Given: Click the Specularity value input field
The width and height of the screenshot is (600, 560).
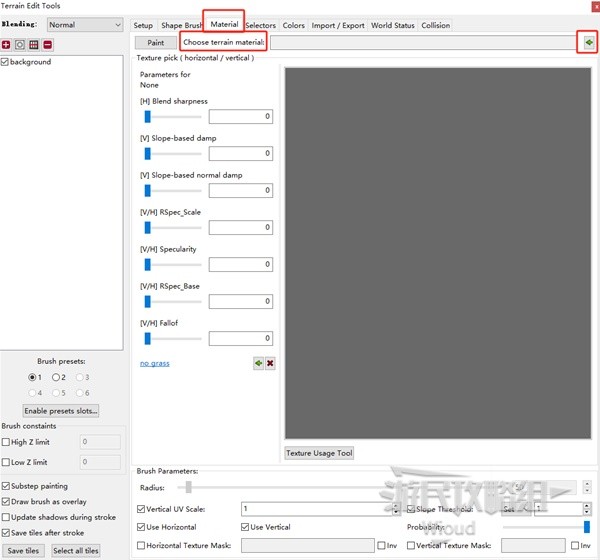Looking at the screenshot, I should 240,264.
